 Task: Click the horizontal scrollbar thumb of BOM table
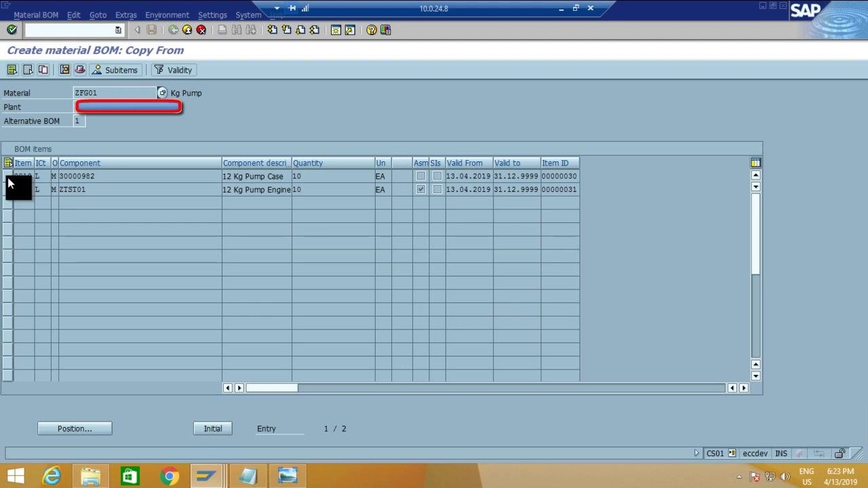[272, 388]
